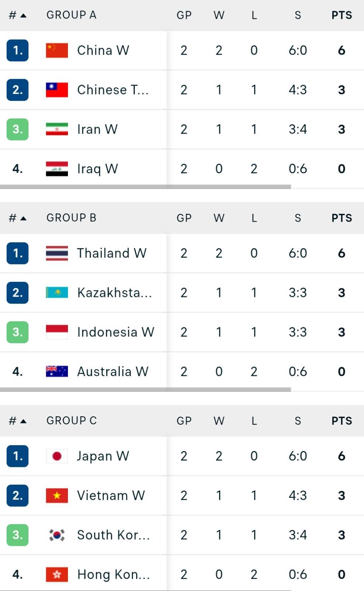Image resolution: width=364 pixels, height=591 pixels.
Task: Click Japan's blue rank 1 badge
Action: point(17,456)
